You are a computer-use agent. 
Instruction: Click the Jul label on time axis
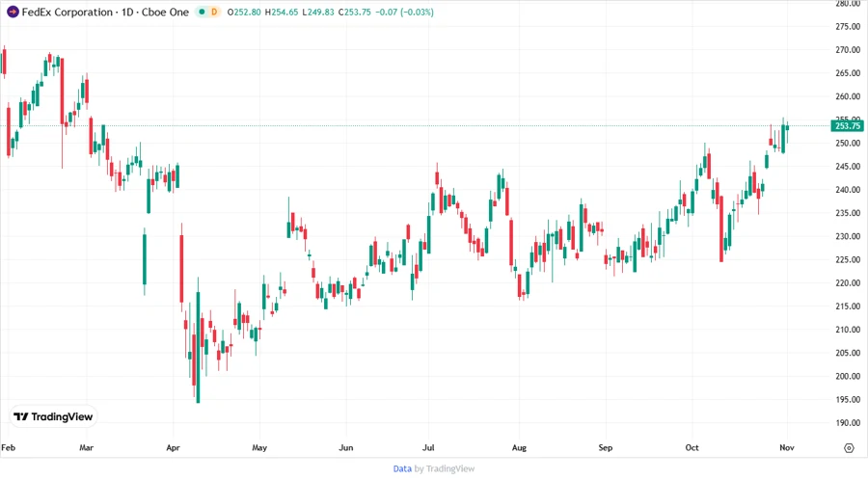tap(428, 447)
